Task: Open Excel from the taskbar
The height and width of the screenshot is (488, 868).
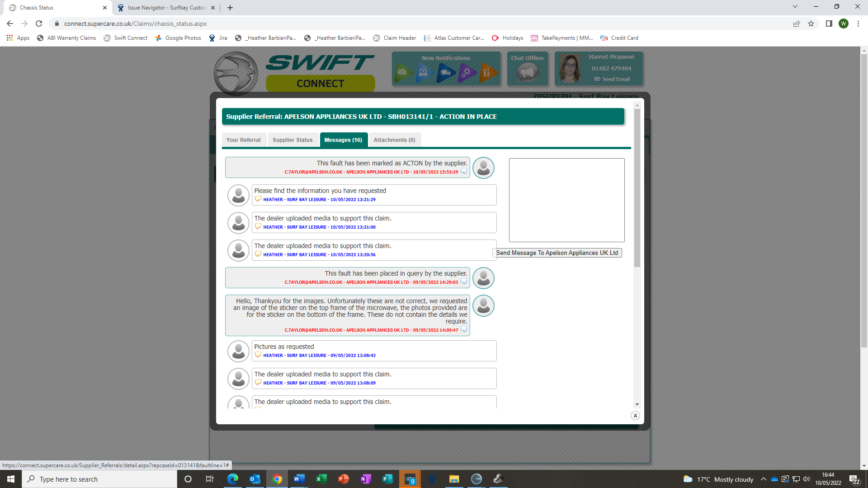Action: point(321,479)
